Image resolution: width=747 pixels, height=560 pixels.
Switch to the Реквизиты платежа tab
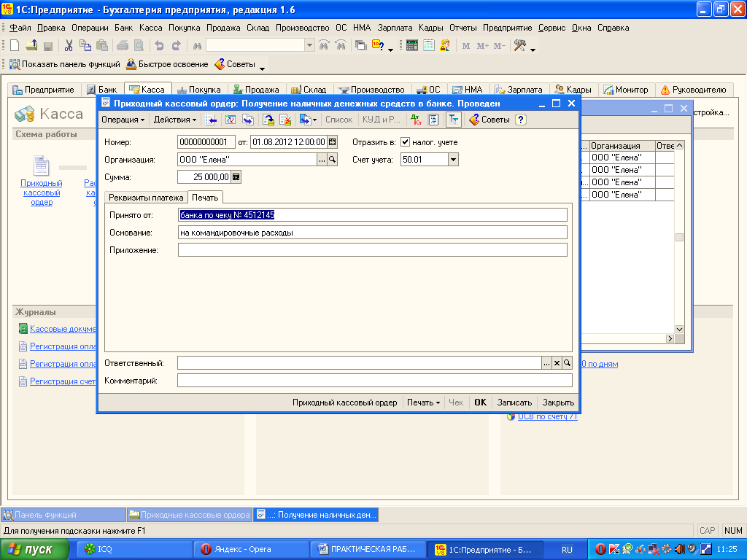tap(146, 197)
